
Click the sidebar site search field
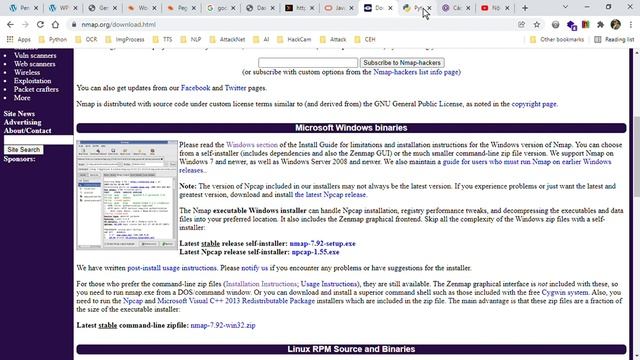[x=38, y=140]
